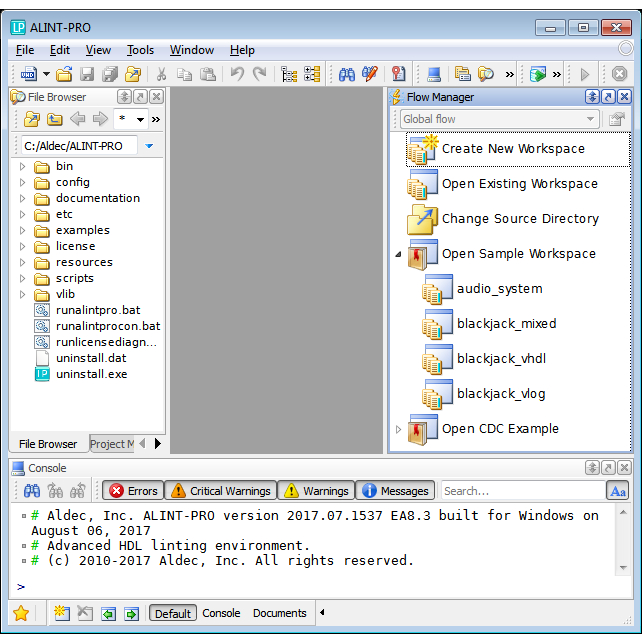Toggle the case-sensitive Aa search button
642x642 pixels.
617,491
